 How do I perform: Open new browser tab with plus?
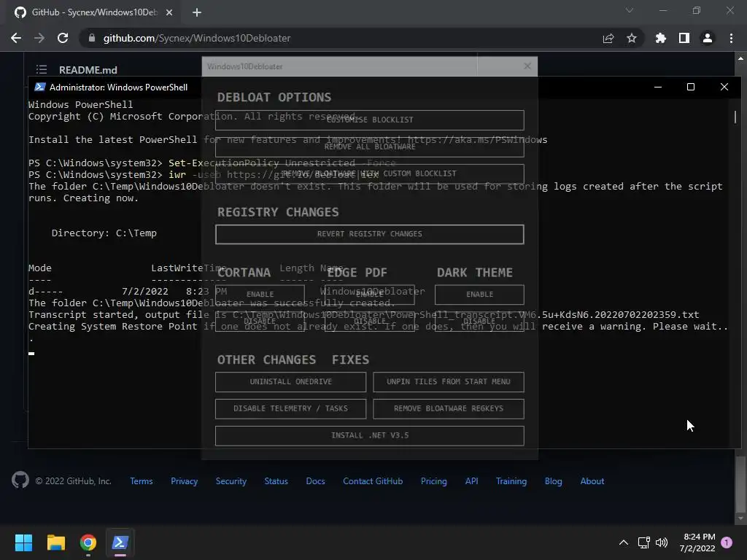[x=197, y=12]
